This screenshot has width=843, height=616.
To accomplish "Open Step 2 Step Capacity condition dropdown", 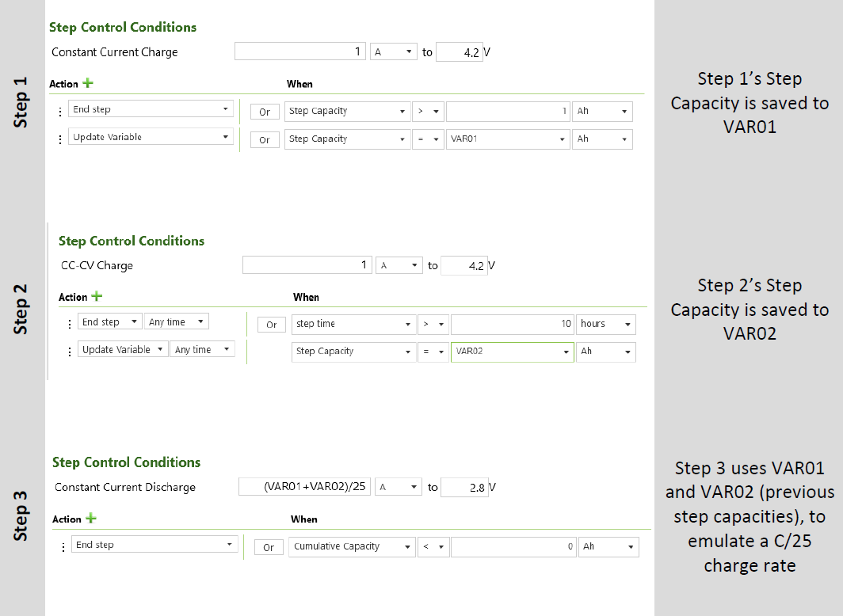I will click(x=353, y=352).
